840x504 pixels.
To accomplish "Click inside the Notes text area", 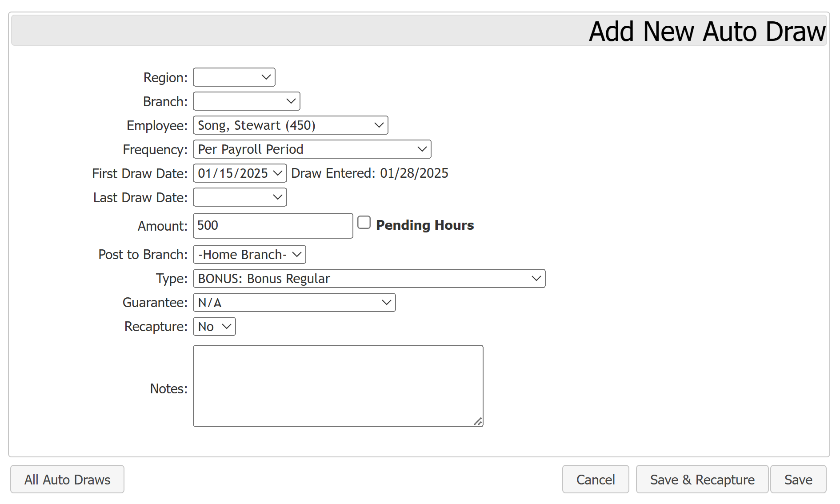I will pos(338,386).
